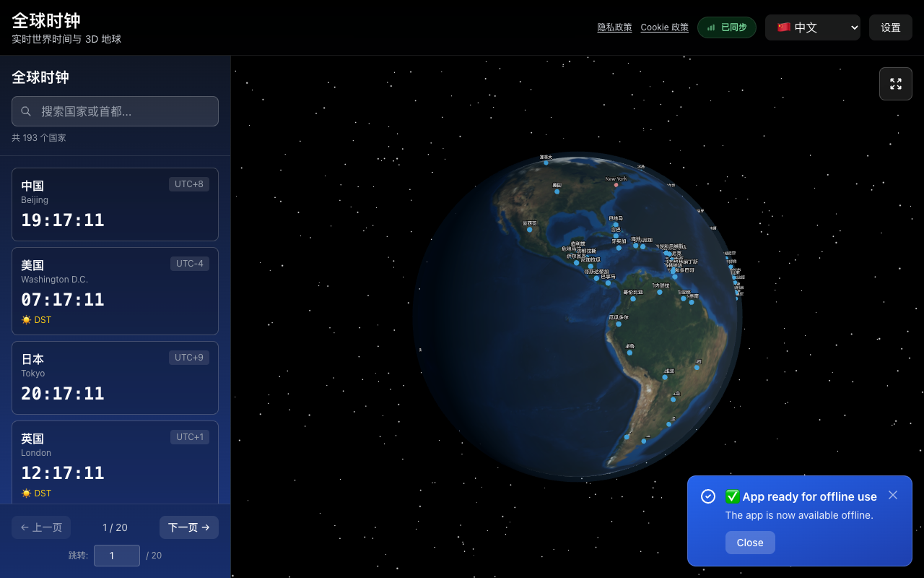Click the 跳转 page number input
This screenshot has width=924, height=578.
point(117,556)
